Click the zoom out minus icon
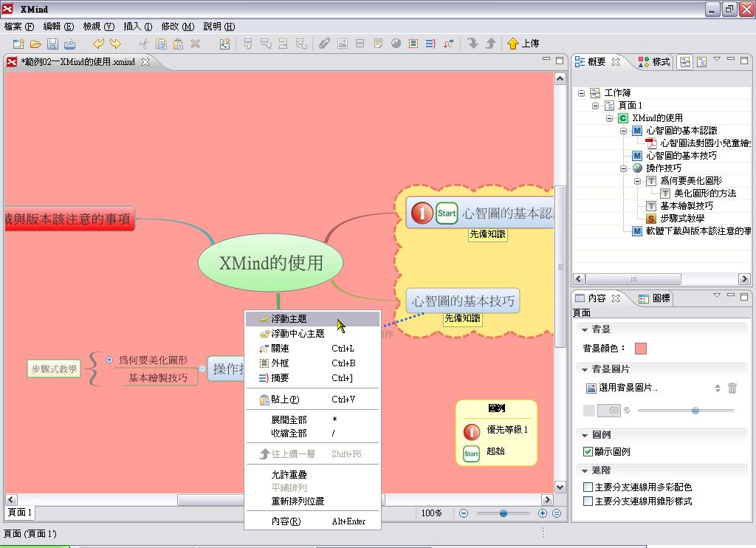This screenshot has width=756, height=548. click(x=464, y=513)
